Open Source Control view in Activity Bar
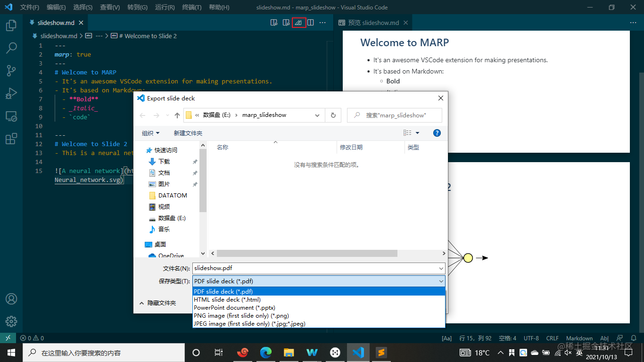Viewport: 644px width, 362px height. (x=11, y=70)
